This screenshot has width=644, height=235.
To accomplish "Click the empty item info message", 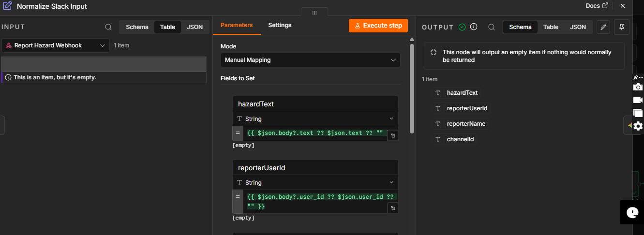I will tap(55, 77).
